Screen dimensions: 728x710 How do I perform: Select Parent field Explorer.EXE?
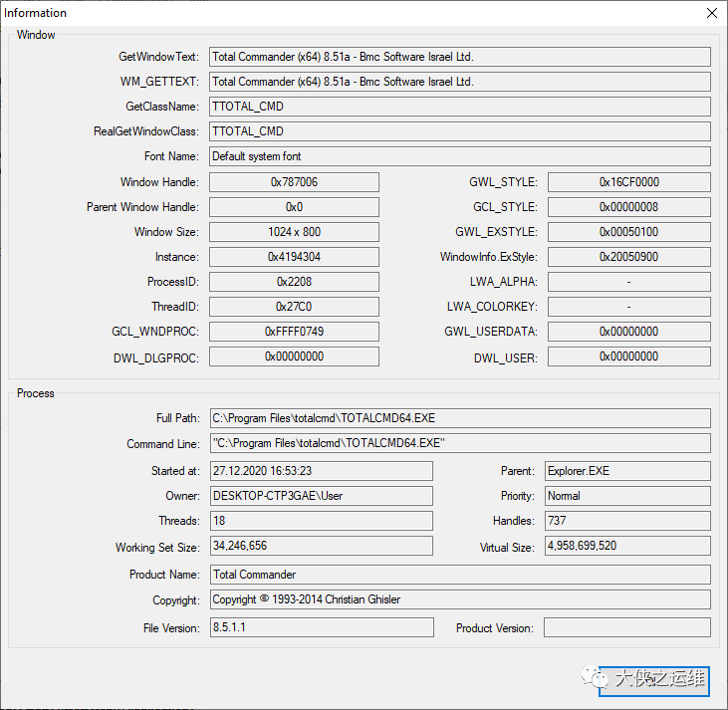(627, 471)
